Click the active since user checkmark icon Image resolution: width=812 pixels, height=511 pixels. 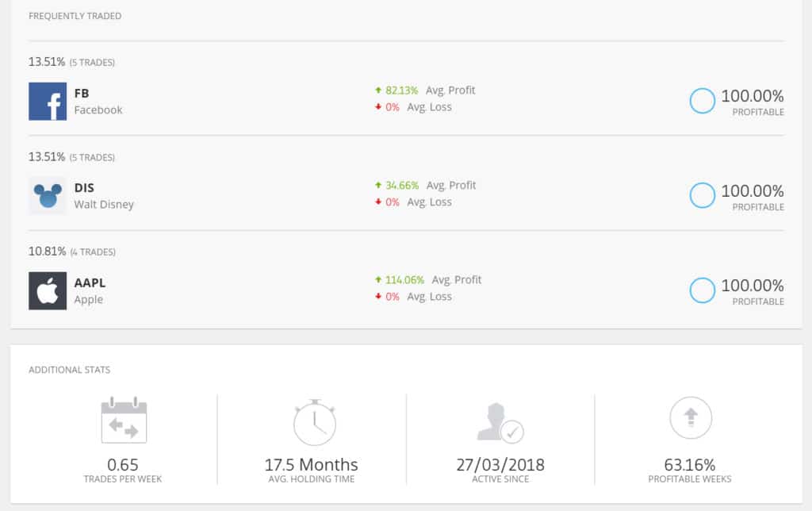click(500, 422)
